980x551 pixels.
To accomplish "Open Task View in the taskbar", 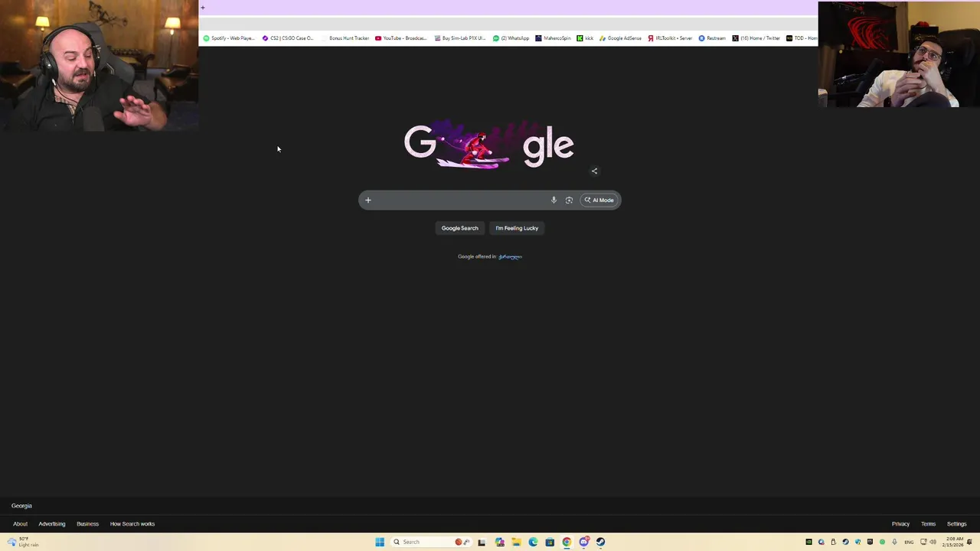I will tap(482, 542).
